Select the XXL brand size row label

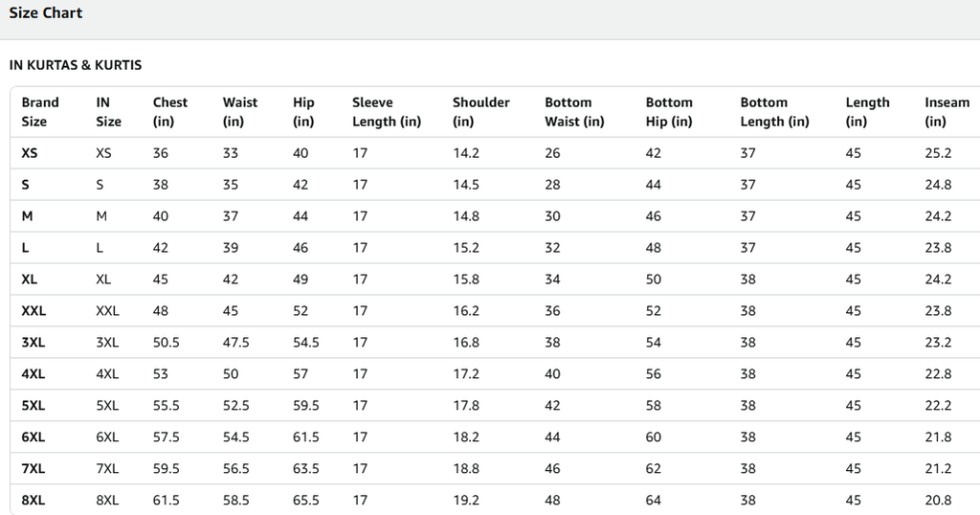pyautogui.click(x=33, y=310)
